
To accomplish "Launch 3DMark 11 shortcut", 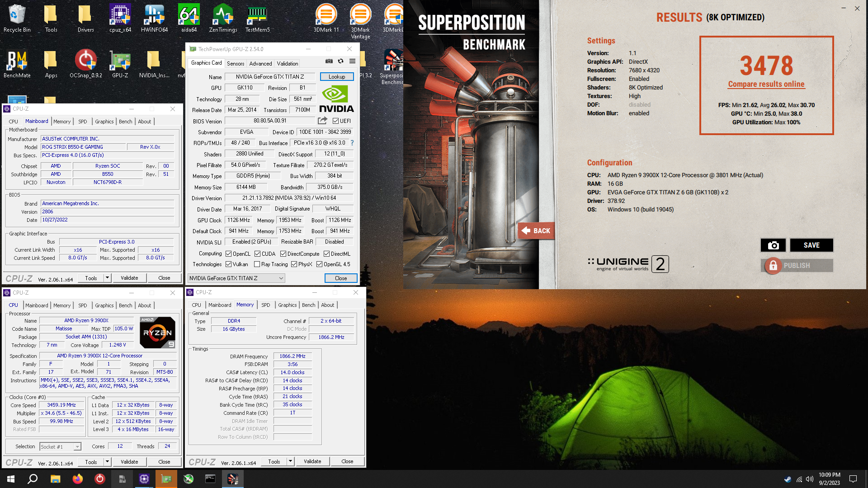I will tap(326, 18).
